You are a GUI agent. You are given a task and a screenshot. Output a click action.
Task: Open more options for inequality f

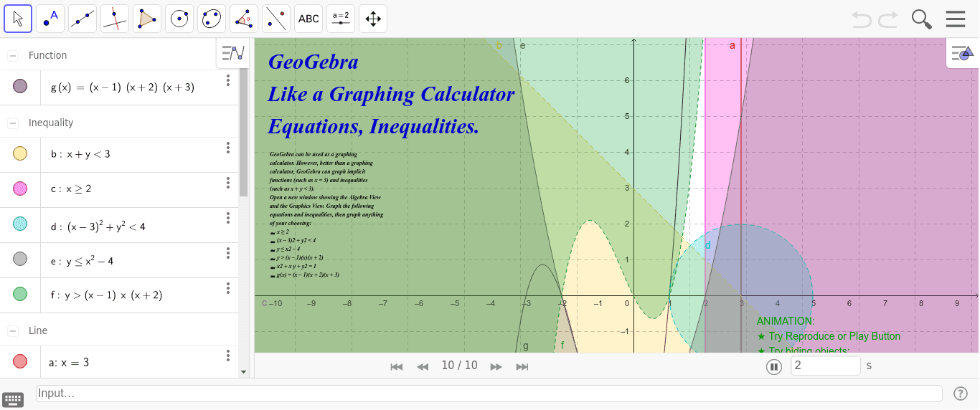pyautogui.click(x=228, y=288)
